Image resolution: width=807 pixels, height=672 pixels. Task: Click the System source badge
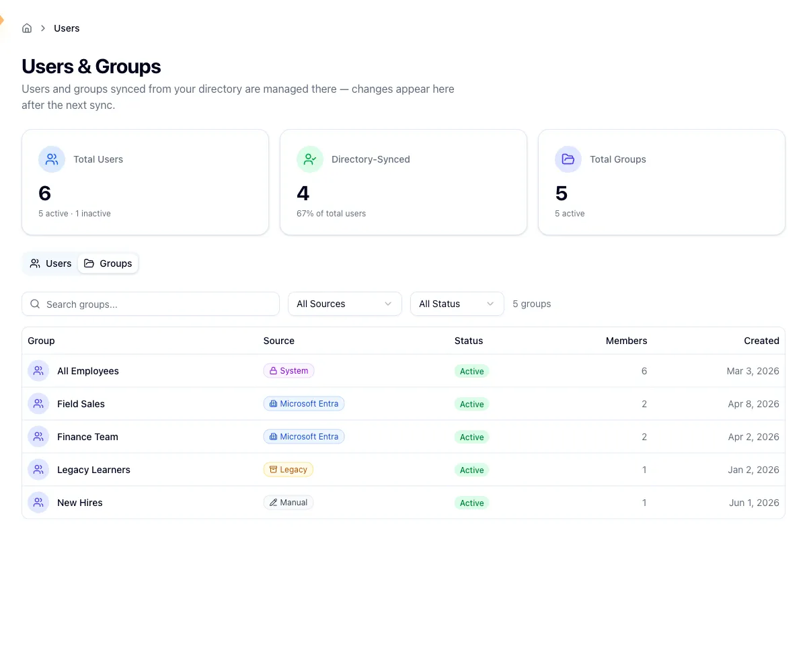click(x=289, y=371)
